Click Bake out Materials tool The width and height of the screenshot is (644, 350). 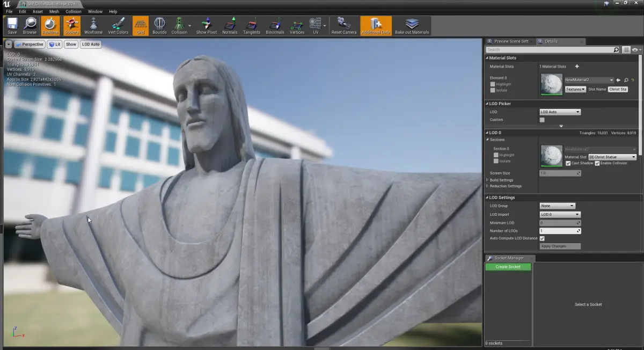point(412,26)
